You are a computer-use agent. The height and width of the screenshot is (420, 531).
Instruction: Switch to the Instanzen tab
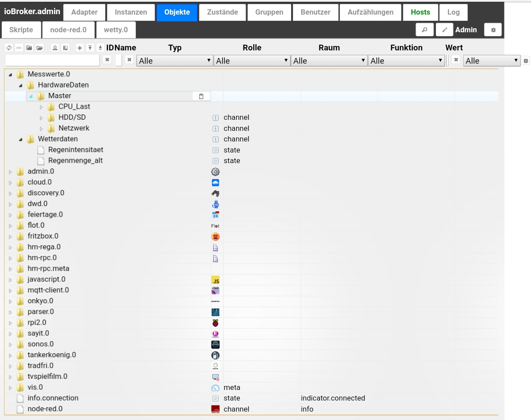(x=131, y=12)
